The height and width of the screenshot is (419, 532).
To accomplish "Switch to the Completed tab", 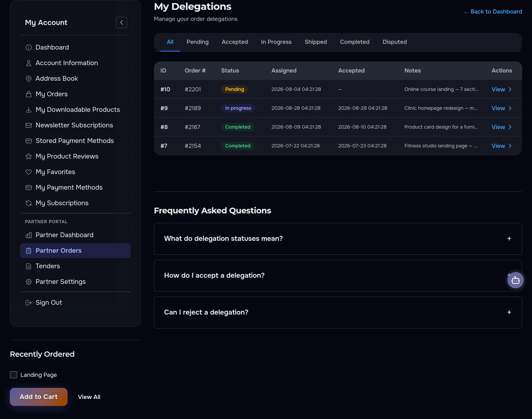I will pyautogui.click(x=355, y=42).
